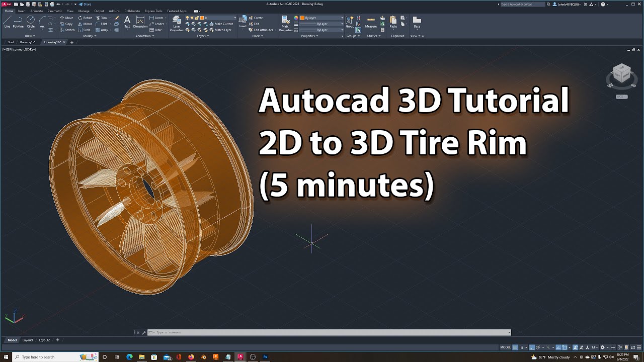The width and height of the screenshot is (644, 362).
Task: Click the Fillet tool
Action: tap(102, 24)
